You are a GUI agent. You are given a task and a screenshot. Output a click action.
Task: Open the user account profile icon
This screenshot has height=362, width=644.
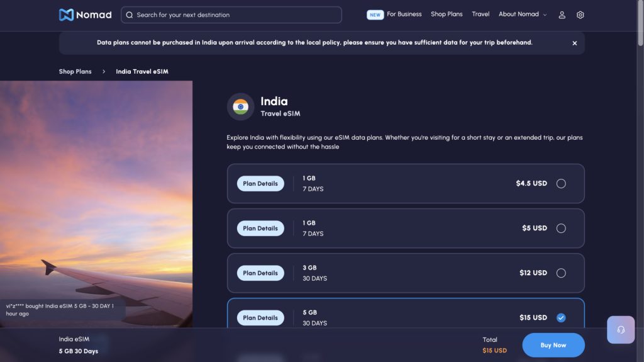pyautogui.click(x=562, y=15)
